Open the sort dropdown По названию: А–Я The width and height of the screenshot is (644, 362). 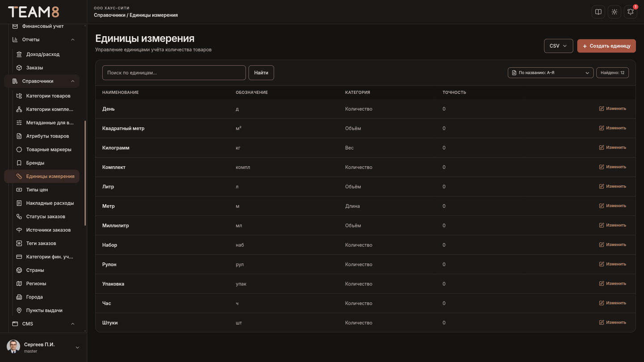coord(551,73)
